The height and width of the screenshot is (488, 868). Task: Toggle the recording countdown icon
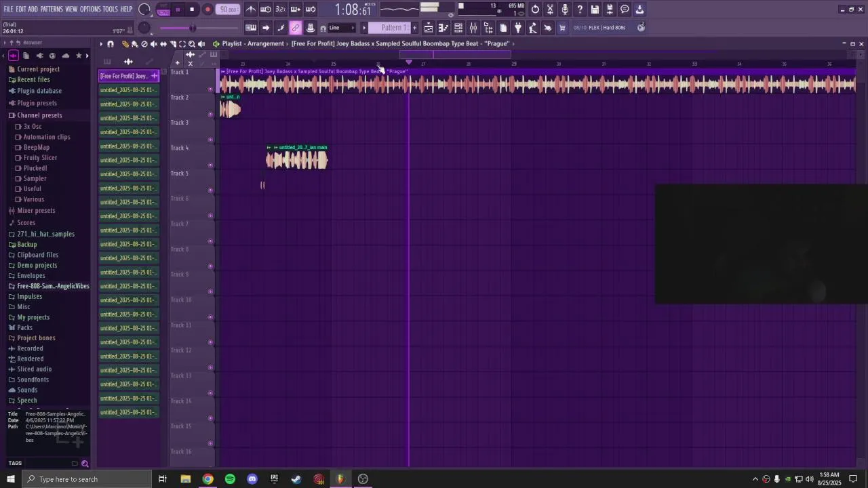tap(280, 9)
